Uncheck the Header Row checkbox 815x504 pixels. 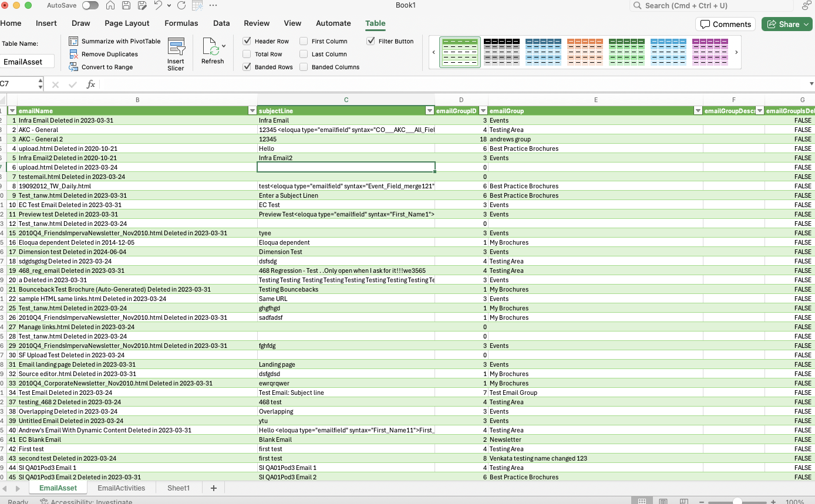[x=247, y=41]
